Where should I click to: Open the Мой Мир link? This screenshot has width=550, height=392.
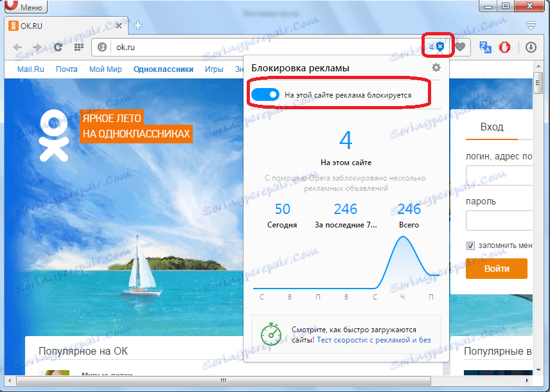pyautogui.click(x=105, y=69)
